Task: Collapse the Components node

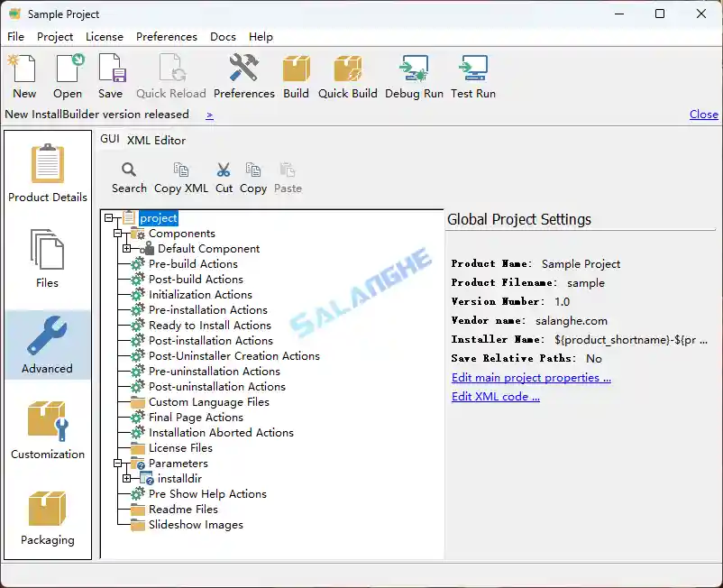Action: [x=118, y=234]
